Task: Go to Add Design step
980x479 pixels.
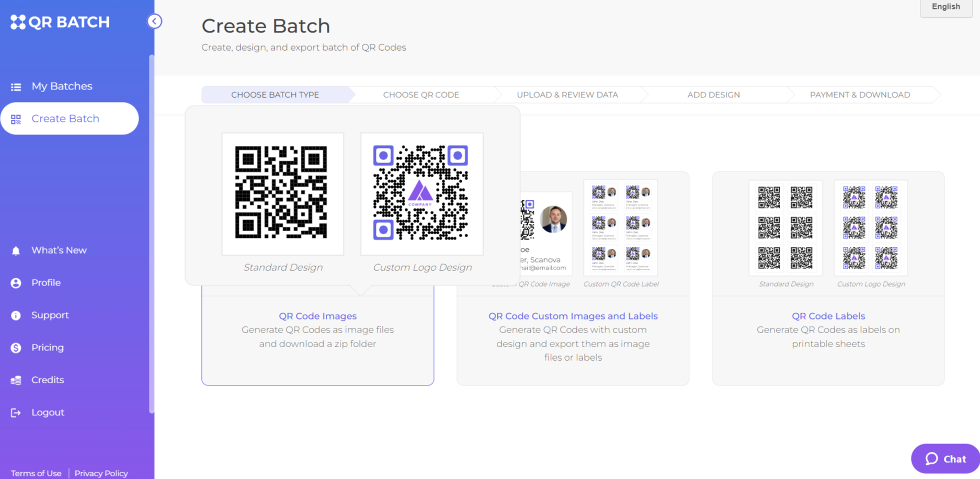Action: click(713, 95)
